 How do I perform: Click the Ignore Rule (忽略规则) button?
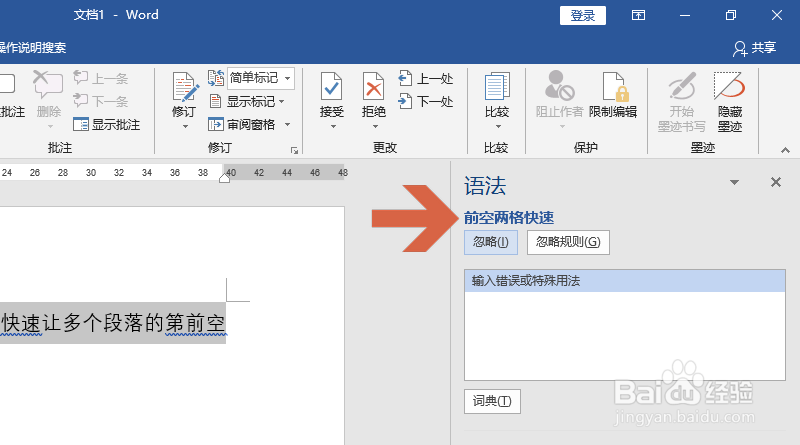coord(568,242)
